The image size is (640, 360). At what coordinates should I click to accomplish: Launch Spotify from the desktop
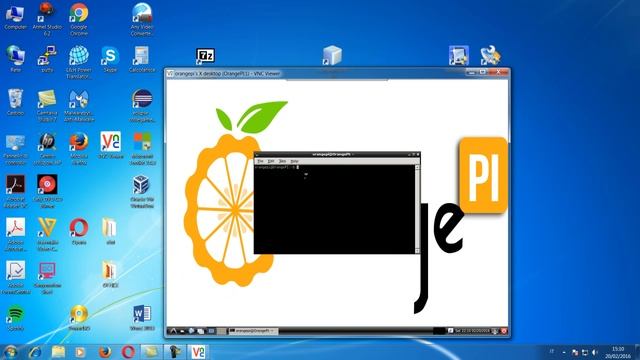click(x=15, y=318)
